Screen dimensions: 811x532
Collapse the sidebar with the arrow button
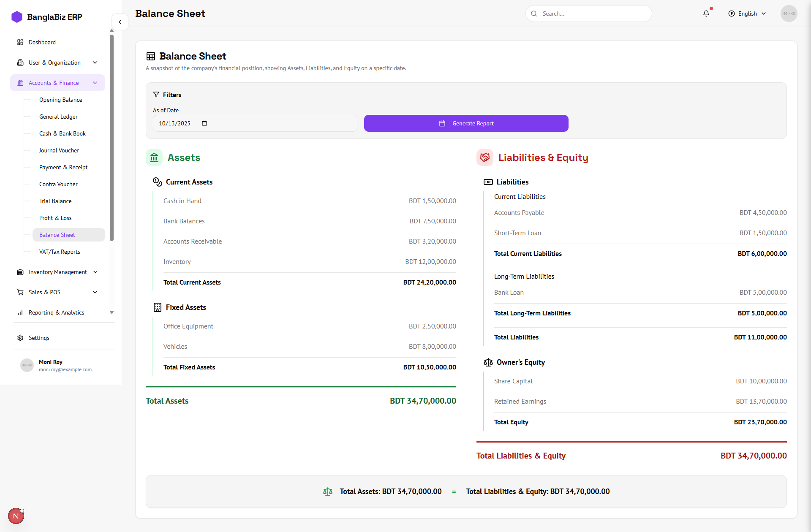click(x=120, y=22)
